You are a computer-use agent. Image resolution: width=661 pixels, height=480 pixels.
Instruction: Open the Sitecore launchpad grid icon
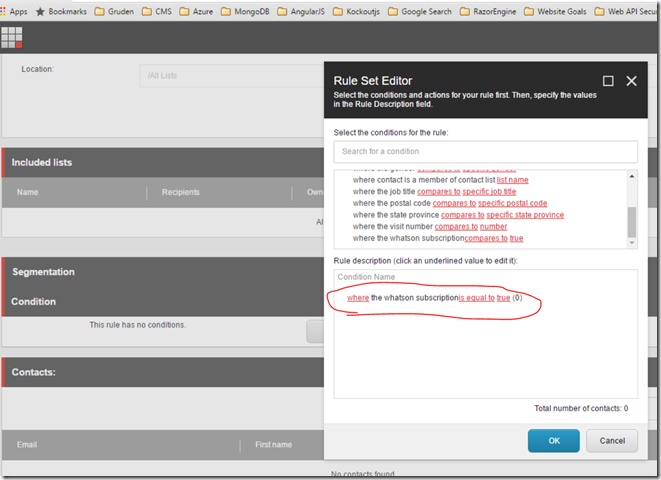point(11,38)
